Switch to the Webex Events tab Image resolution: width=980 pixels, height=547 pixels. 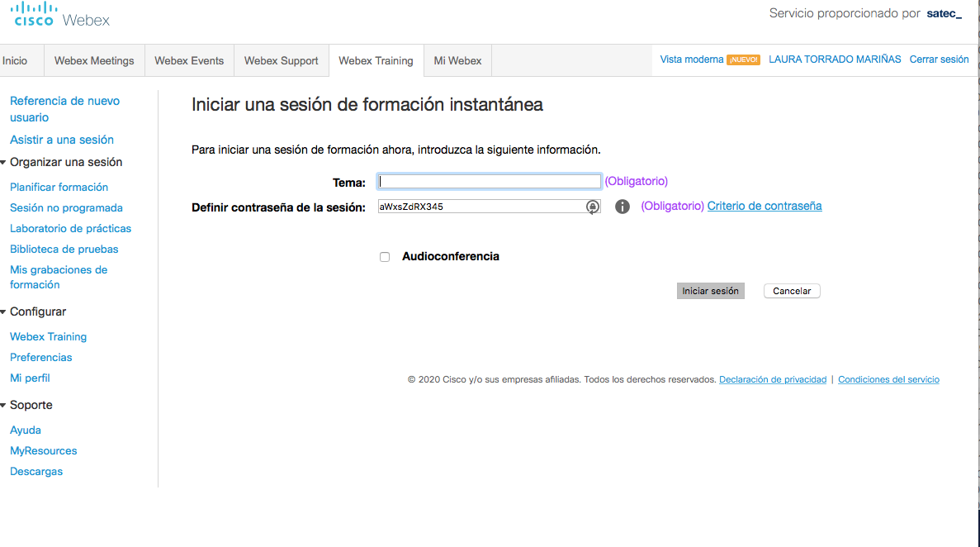click(189, 60)
